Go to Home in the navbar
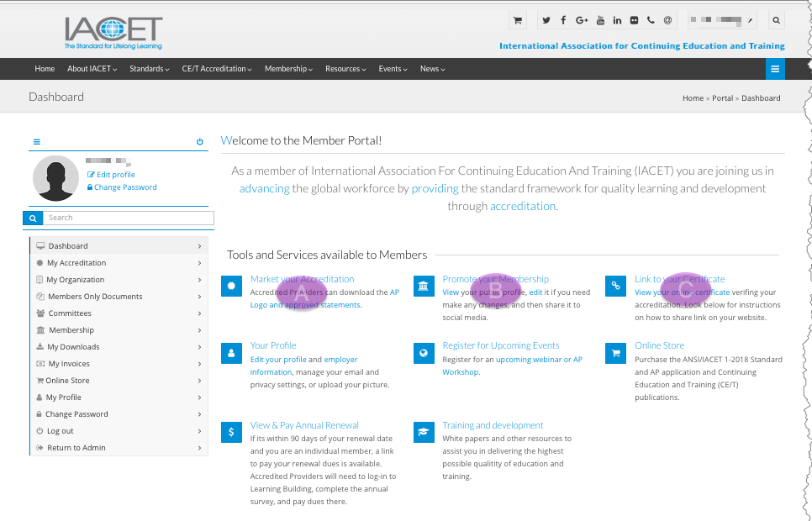812x521 pixels. [45, 69]
